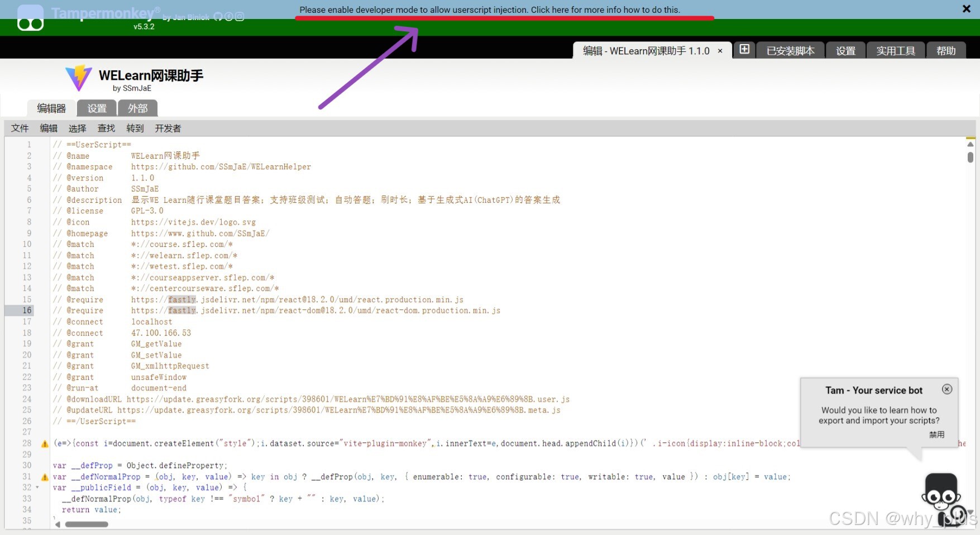Click the @license value GPL-3.0
980x535 pixels.
pyautogui.click(x=147, y=211)
